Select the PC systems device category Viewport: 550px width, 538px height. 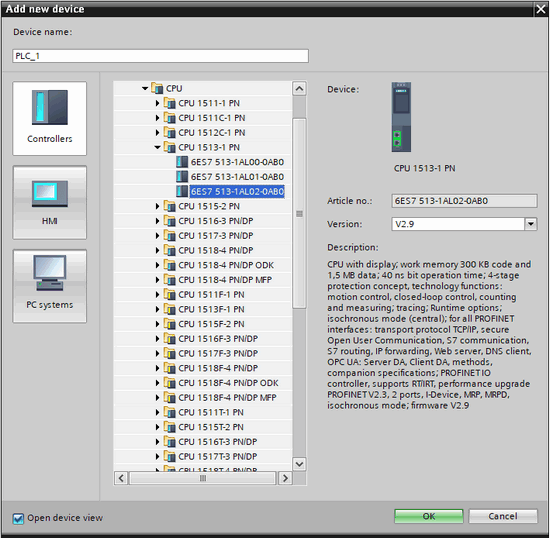point(49,286)
